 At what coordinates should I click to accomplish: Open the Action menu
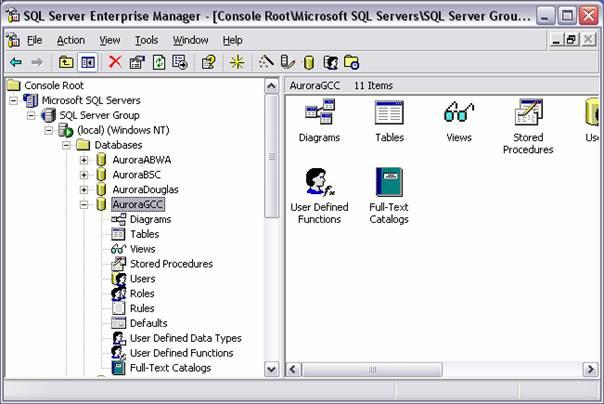(71, 40)
